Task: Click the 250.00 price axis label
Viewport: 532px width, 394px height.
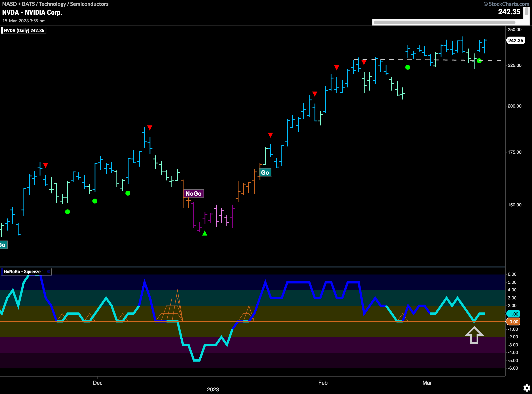Action: [x=514, y=30]
